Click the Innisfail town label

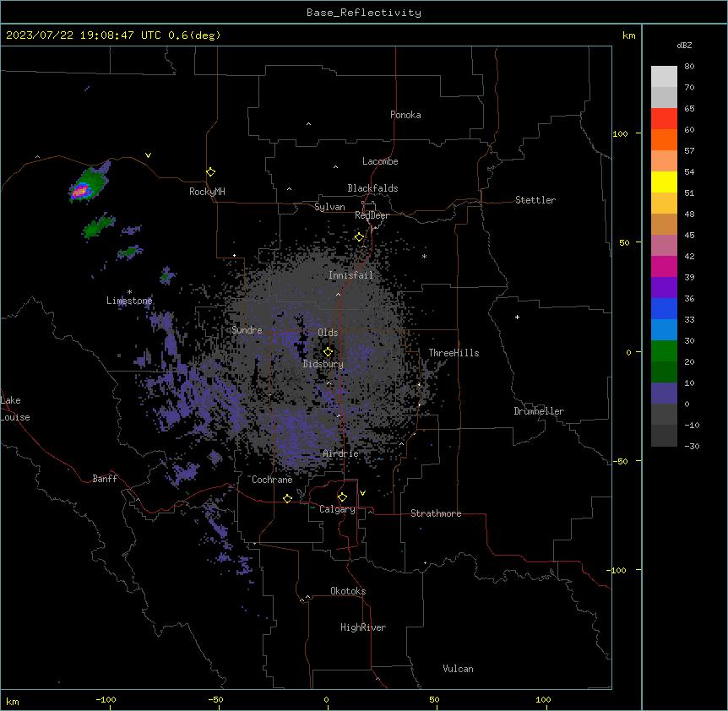click(351, 275)
